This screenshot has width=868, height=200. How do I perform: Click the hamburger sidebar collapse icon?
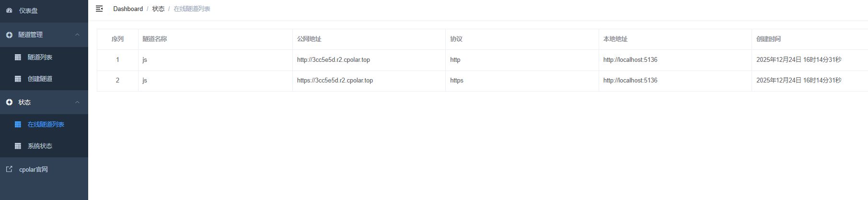click(99, 9)
